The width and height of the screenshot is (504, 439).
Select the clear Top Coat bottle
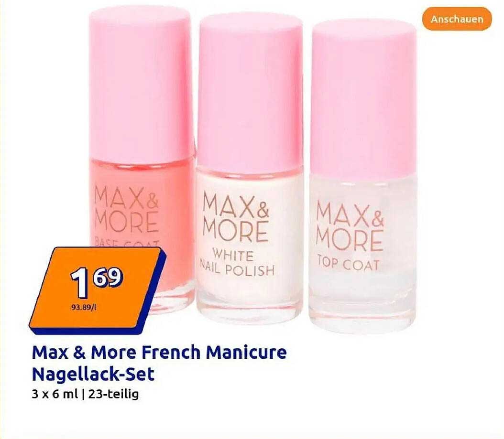[x=362, y=175]
